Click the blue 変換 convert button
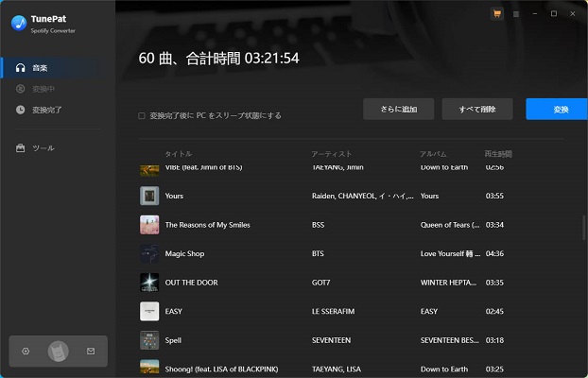 [x=557, y=109]
